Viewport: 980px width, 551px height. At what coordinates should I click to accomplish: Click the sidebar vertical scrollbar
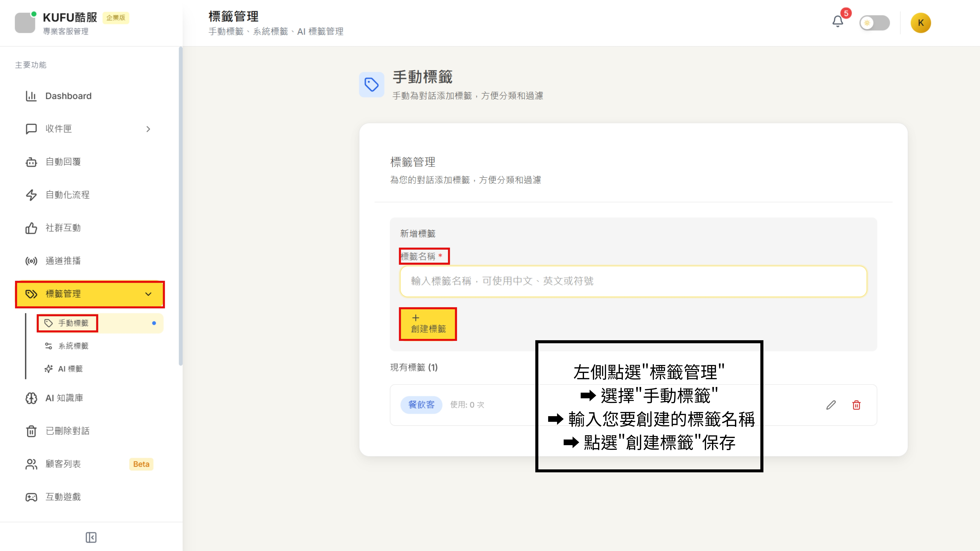pos(180,205)
